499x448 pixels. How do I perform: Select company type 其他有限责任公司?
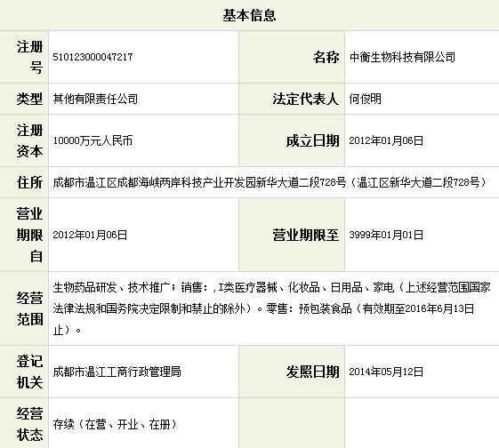click(x=95, y=99)
